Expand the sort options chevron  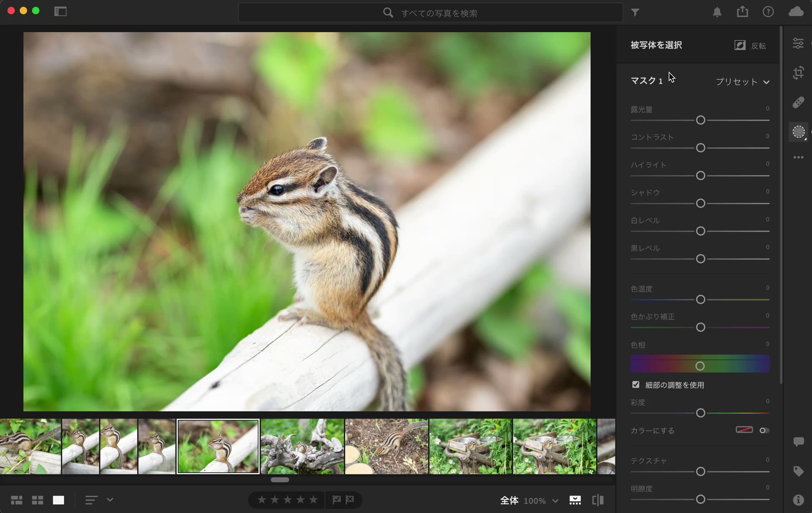110,500
